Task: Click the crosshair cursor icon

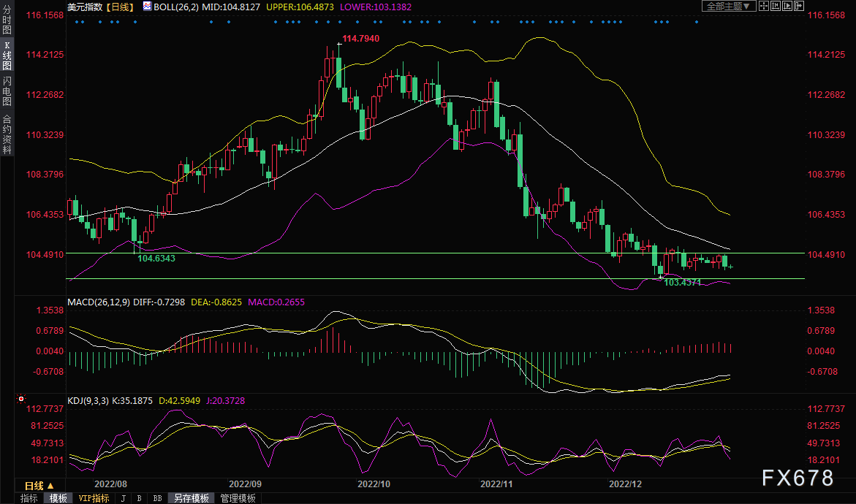Action: pos(765,6)
